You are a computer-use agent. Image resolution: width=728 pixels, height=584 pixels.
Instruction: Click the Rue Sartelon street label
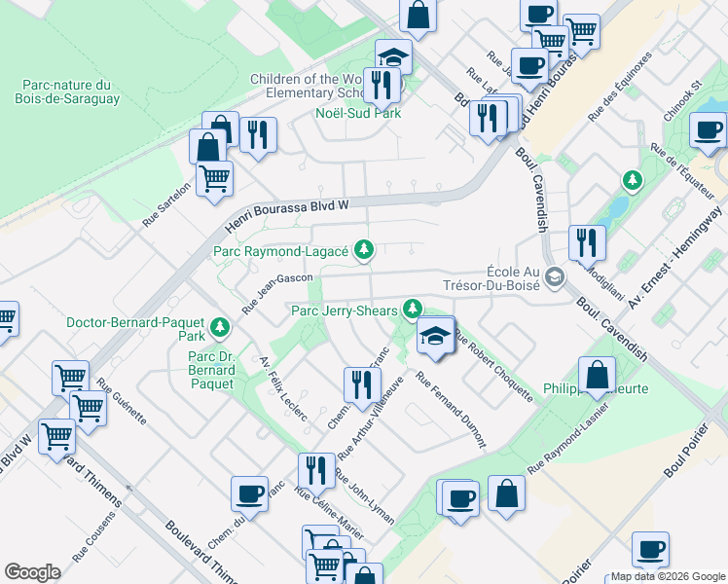[166, 204]
